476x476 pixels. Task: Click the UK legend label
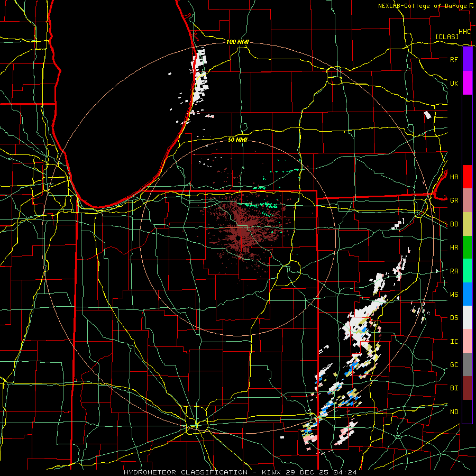(x=454, y=83)
